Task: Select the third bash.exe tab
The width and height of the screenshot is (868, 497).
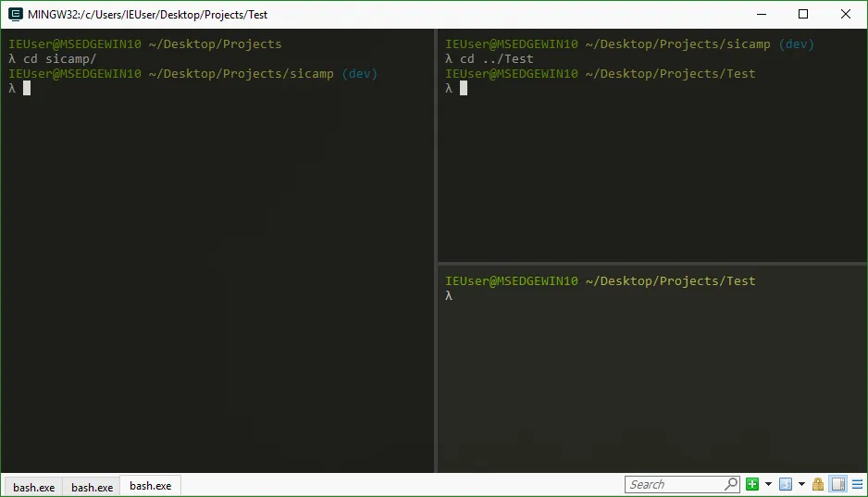Action: (x=150, y=486)
